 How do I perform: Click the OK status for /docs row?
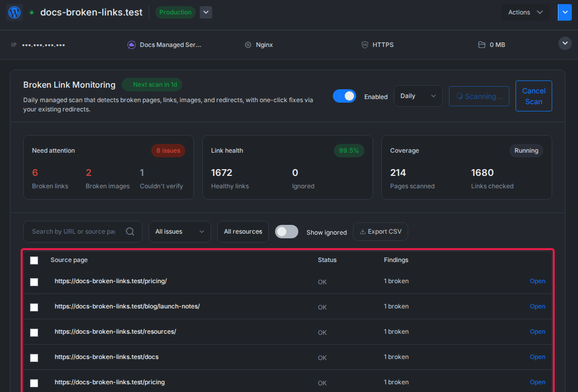click(x=322, y=358)
